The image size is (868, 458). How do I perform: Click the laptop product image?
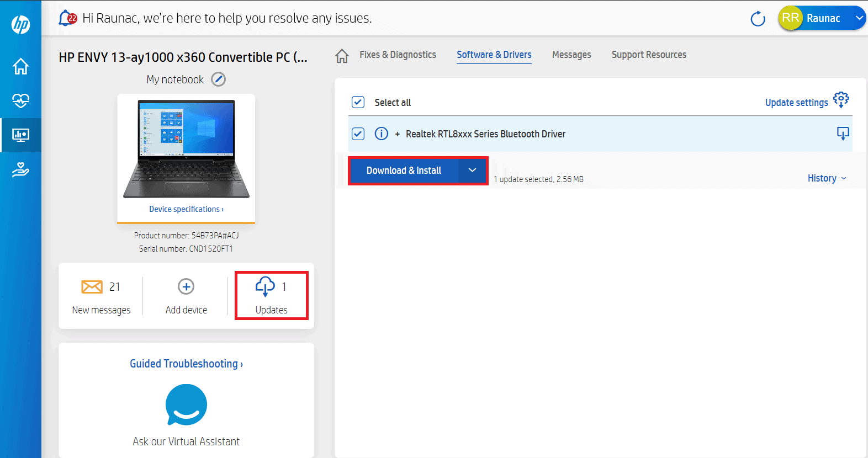point(186,148)
